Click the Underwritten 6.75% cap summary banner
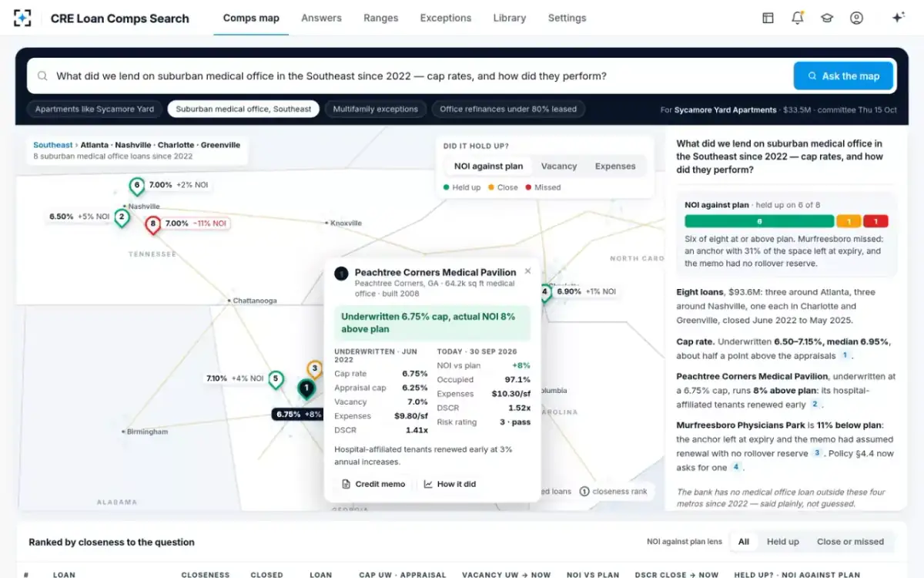This screenshot has height=578, width=924. 433,322
